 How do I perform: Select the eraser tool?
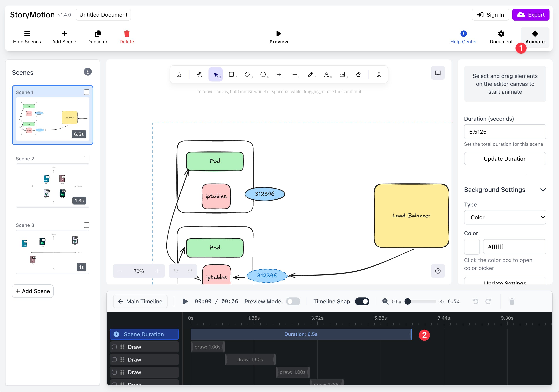358,74
